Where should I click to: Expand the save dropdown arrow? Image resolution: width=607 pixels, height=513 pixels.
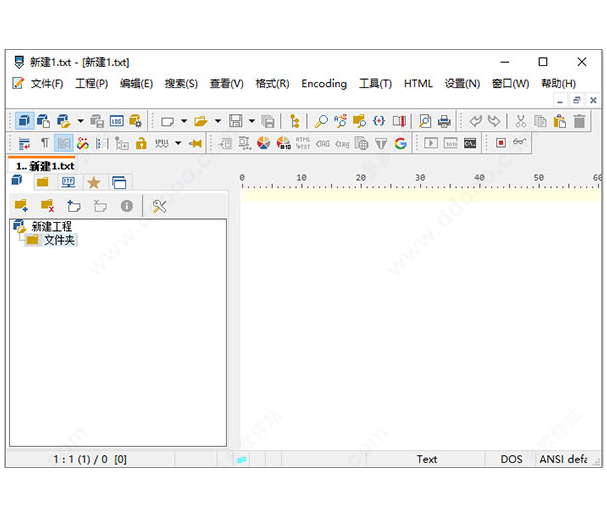[x=252, y=121]
